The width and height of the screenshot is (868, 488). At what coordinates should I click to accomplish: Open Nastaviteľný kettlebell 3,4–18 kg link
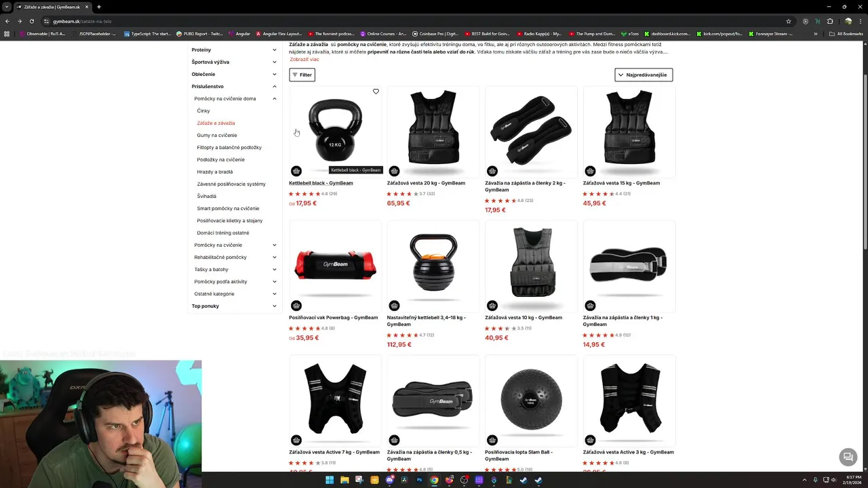click(x=427, y=321)
